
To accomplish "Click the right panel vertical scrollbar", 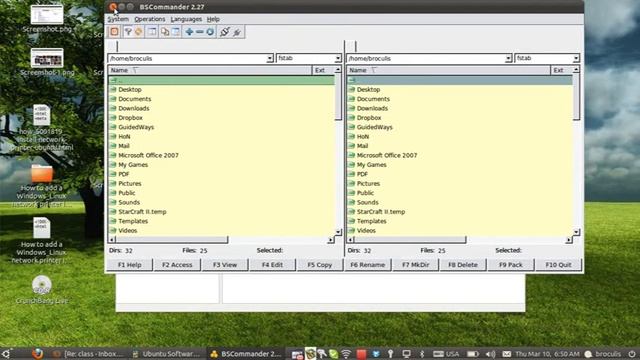I will pyautogui.click(x=576, y=97).
